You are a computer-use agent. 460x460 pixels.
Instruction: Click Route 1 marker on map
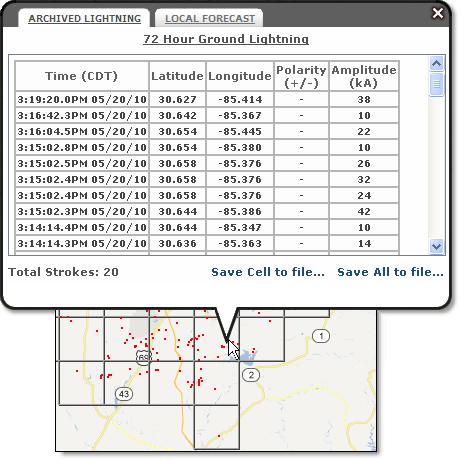tap(321, 336)
